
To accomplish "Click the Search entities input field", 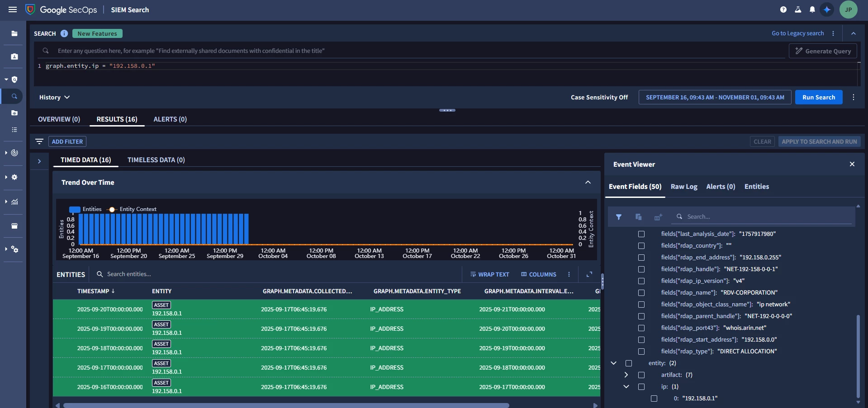I will pos(276,274).
